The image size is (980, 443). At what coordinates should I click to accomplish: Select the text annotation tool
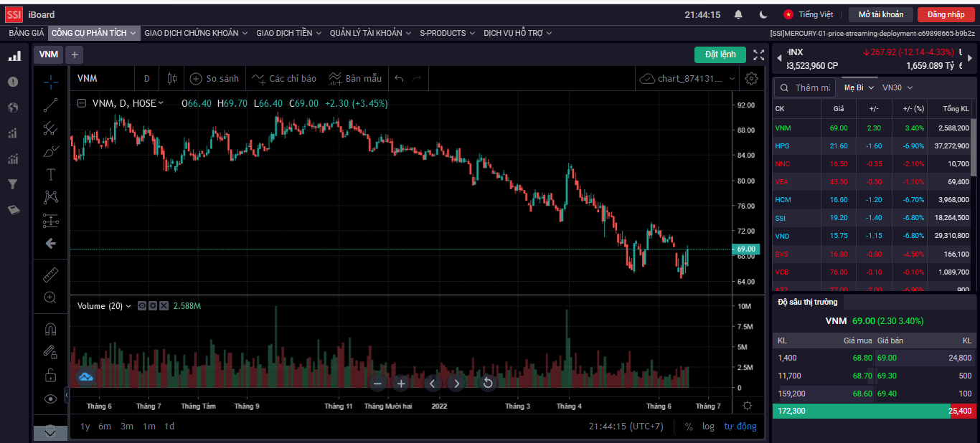pyautogui.click(x=50, y=174)
